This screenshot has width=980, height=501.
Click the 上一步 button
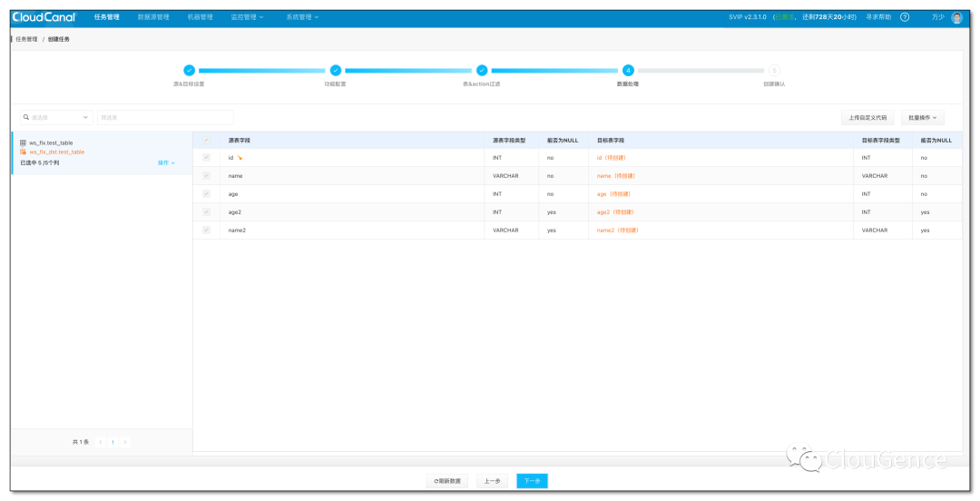point(492,481)
